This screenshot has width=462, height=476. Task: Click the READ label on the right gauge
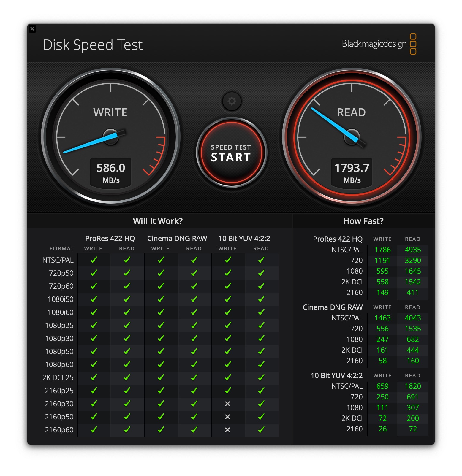tap(351, 112)
